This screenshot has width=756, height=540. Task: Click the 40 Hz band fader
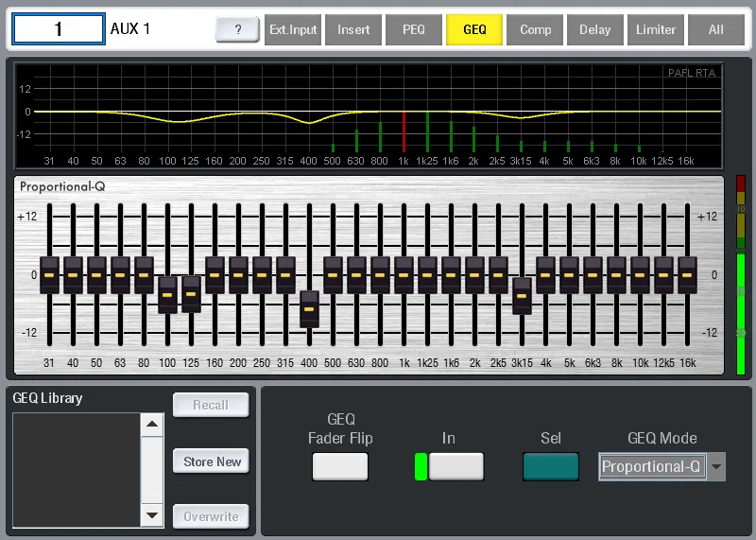[73, 275]
